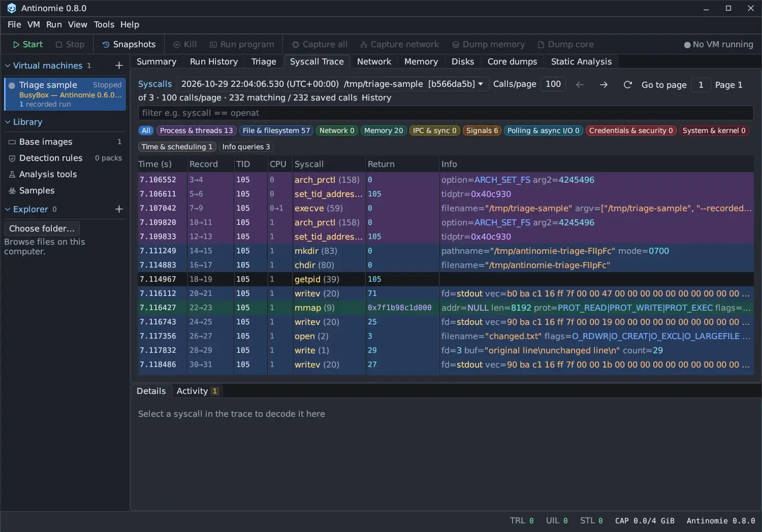Screen dimensions: 762x532
Task: Open the Snapshots toolbar item
Action: pyautogui.click(x=129, y=45)
